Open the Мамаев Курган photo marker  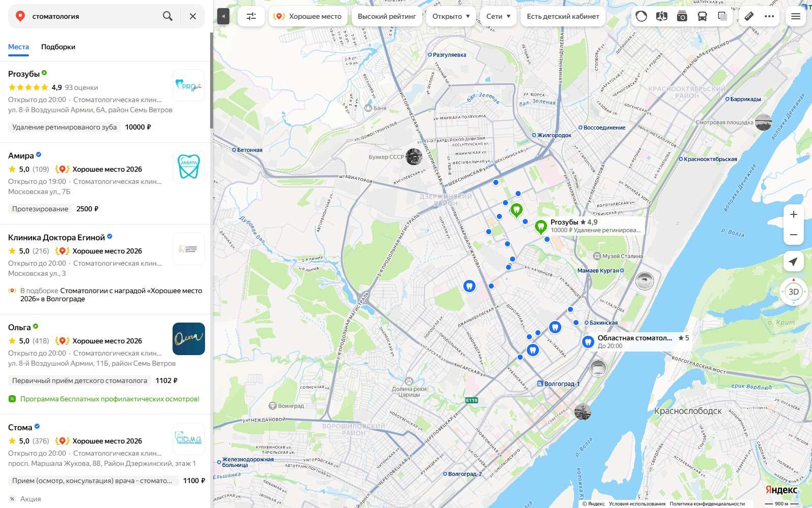pyautogui.click(x=645, y=281)
